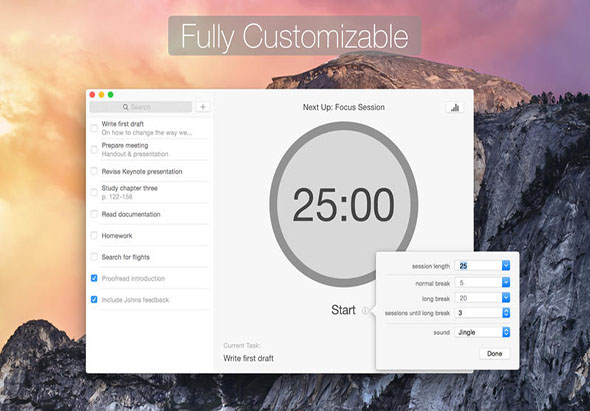Click the 25:00 timer circle
The width and height of the screenshot is (590, 411).
click(344, 204)
